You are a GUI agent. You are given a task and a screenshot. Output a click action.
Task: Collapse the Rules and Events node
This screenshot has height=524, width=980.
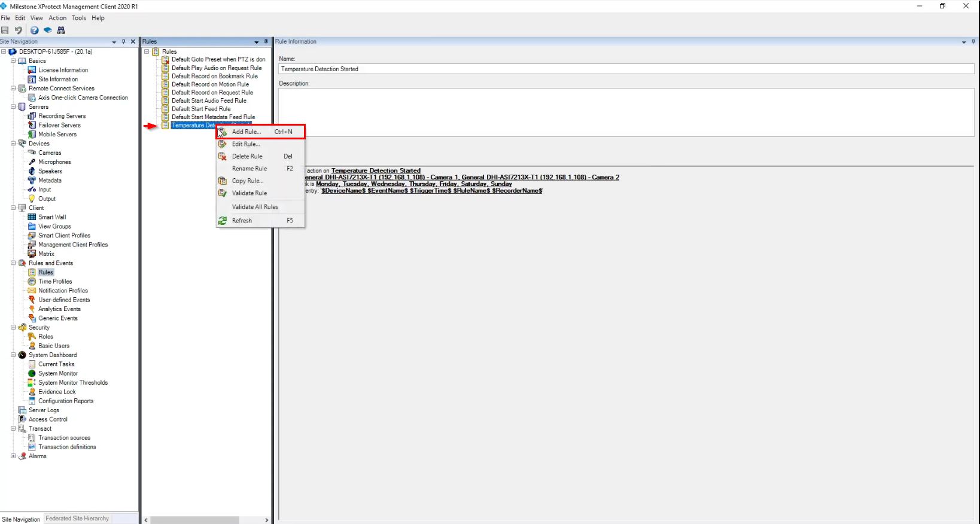pyautogui.click(x=13, y=263)
